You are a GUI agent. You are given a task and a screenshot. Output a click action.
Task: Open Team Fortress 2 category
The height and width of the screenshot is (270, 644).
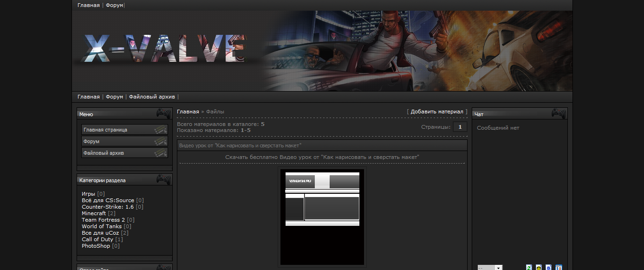(103, 220)
